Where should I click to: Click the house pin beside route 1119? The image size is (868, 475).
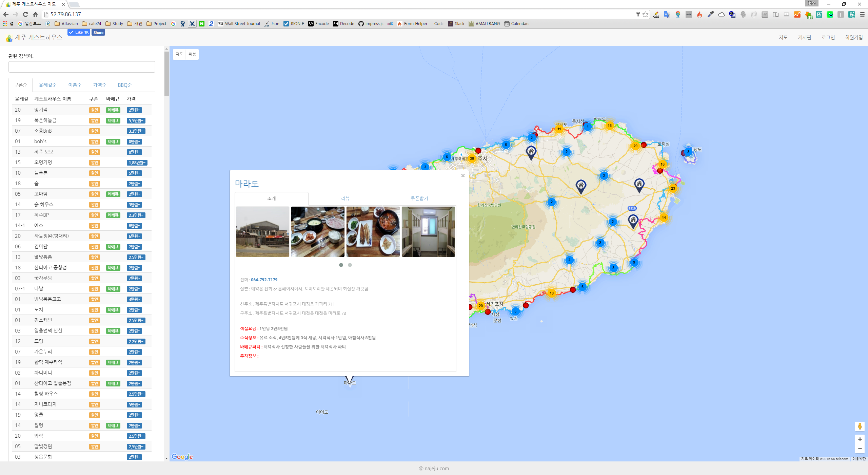pos(633,222)
